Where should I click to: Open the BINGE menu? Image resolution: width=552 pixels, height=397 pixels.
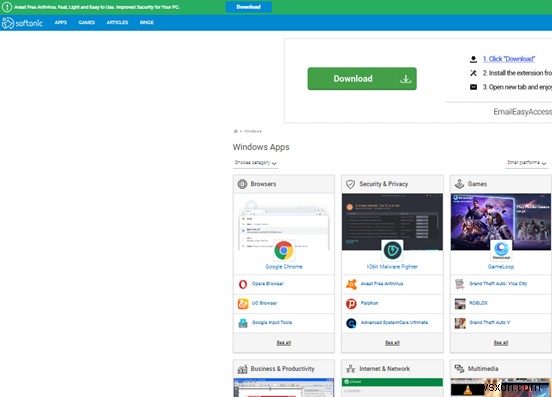coord(146,23)
